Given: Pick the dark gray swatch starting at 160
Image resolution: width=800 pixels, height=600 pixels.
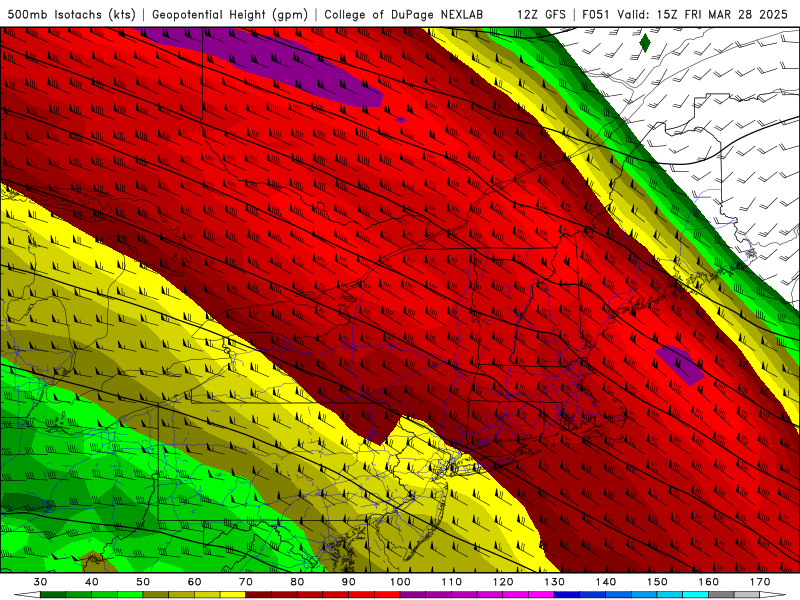Looking at the screenshot, I should tap(721, 595).
